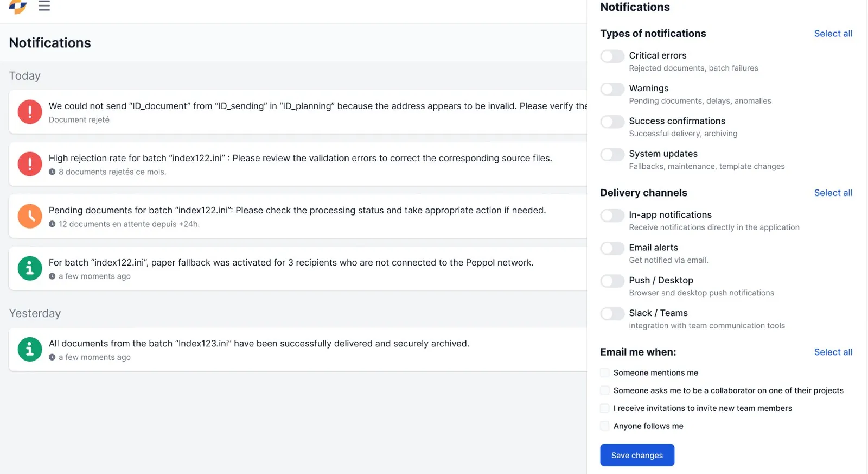Click green info icon on Index123.ini notification
This screenshot has width=868, height=474.
(x=30, y=349)
